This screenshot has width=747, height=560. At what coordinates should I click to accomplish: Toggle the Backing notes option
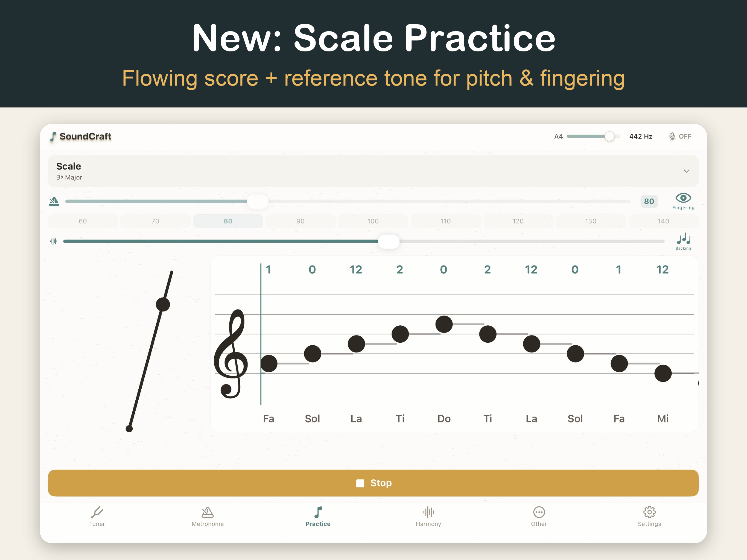(683, 242)
